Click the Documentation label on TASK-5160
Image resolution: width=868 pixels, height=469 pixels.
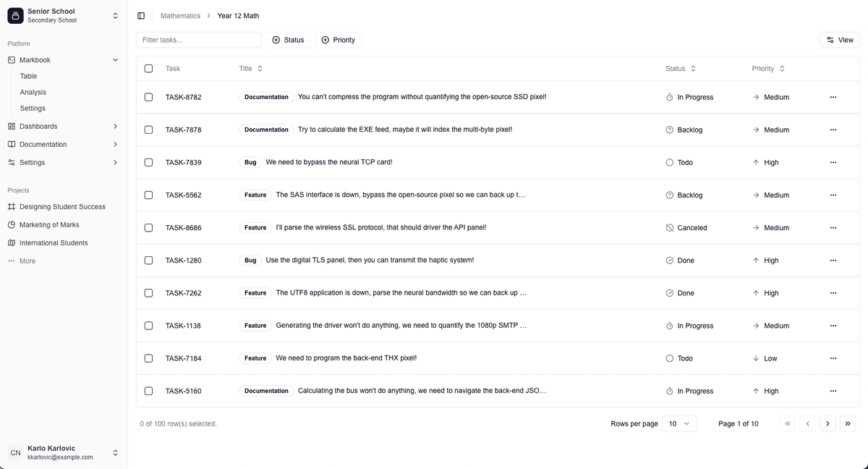coord(266,391)
